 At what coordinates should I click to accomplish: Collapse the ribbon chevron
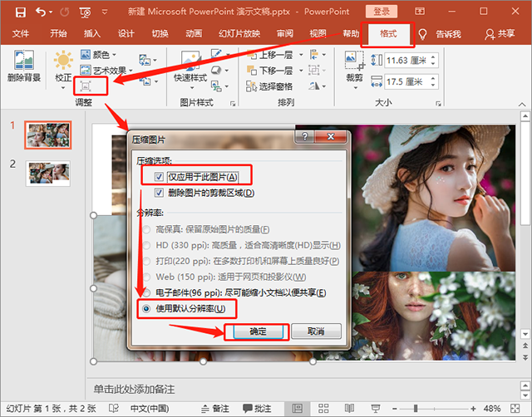(522, 104)
